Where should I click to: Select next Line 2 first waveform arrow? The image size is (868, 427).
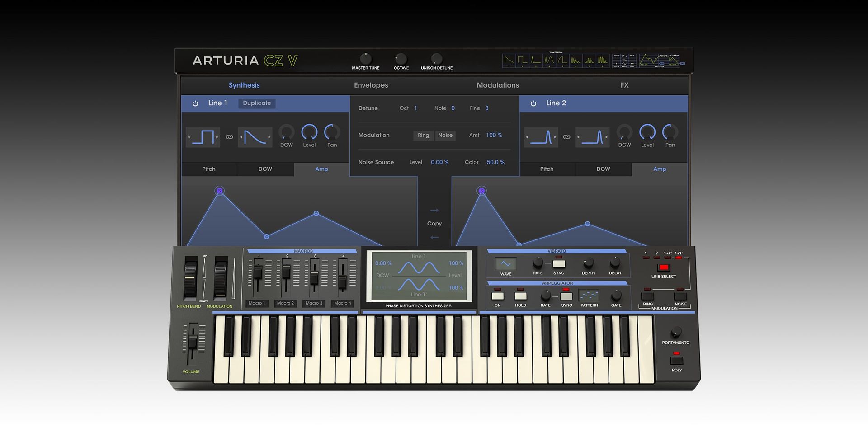pyautogui.click(x=555, y=137)
